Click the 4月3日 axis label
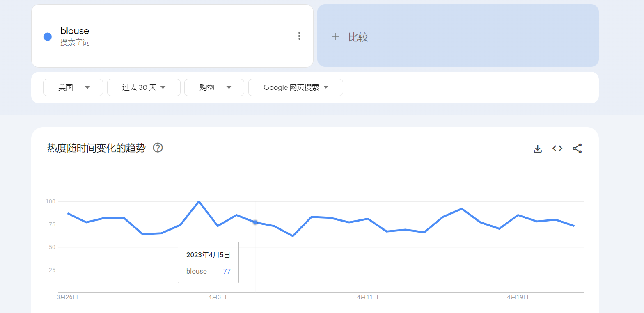 tap(218, 297)
